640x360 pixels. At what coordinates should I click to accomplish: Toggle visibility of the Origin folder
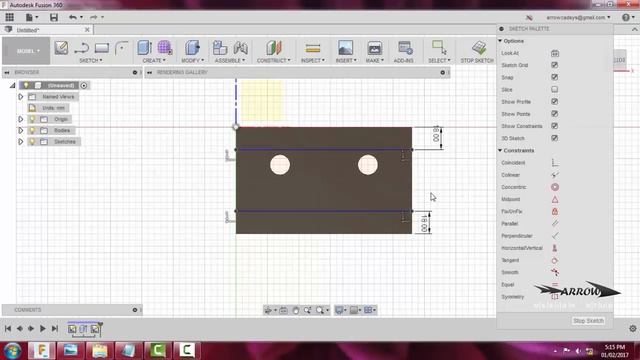(32, 119)
